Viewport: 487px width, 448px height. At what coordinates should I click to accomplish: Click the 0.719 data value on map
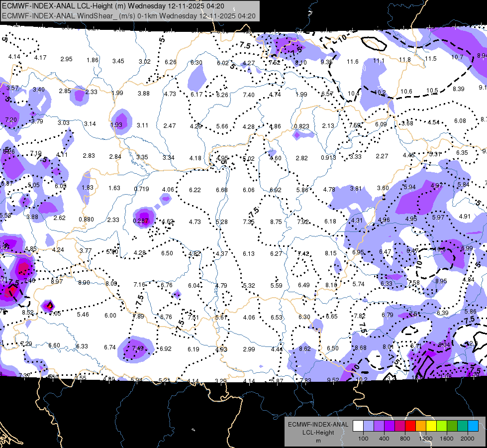[x=142, y=189]
